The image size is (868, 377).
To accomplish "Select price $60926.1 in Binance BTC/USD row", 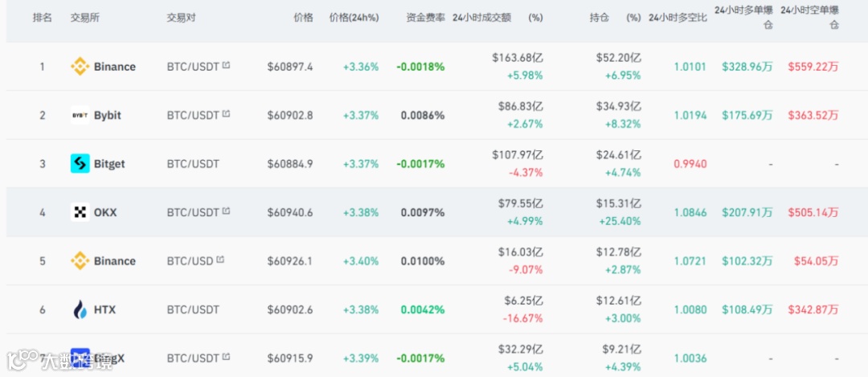I will point(290,260).
